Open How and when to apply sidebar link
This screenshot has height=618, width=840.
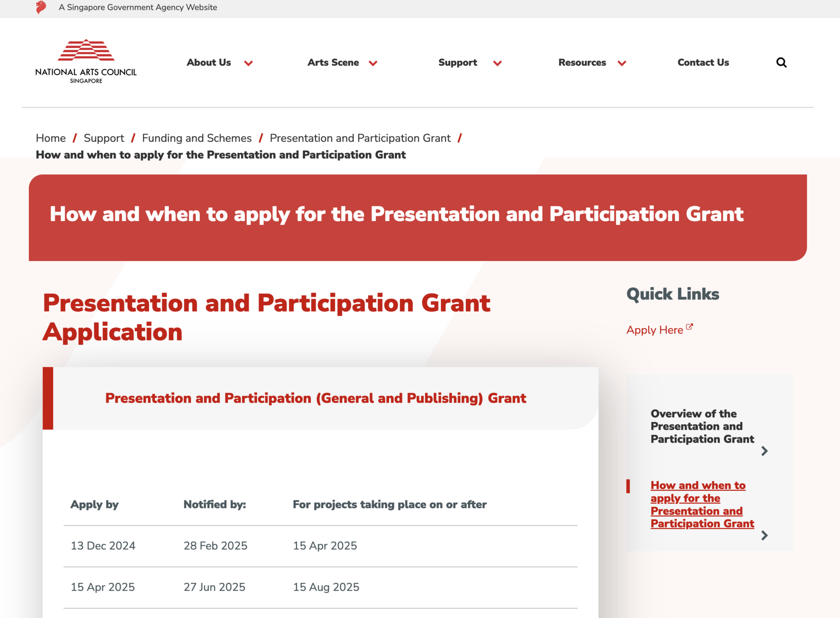point(702,504)
